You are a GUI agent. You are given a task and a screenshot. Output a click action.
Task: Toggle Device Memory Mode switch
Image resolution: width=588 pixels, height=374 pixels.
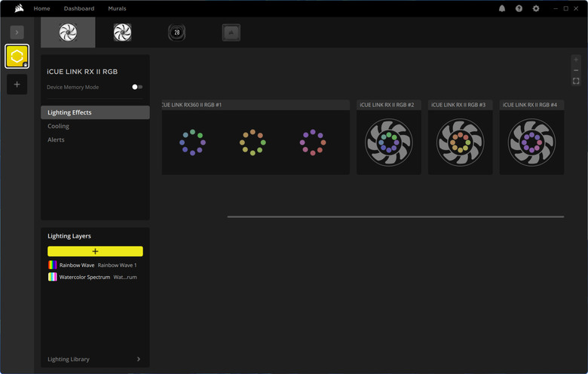(137, 87)
